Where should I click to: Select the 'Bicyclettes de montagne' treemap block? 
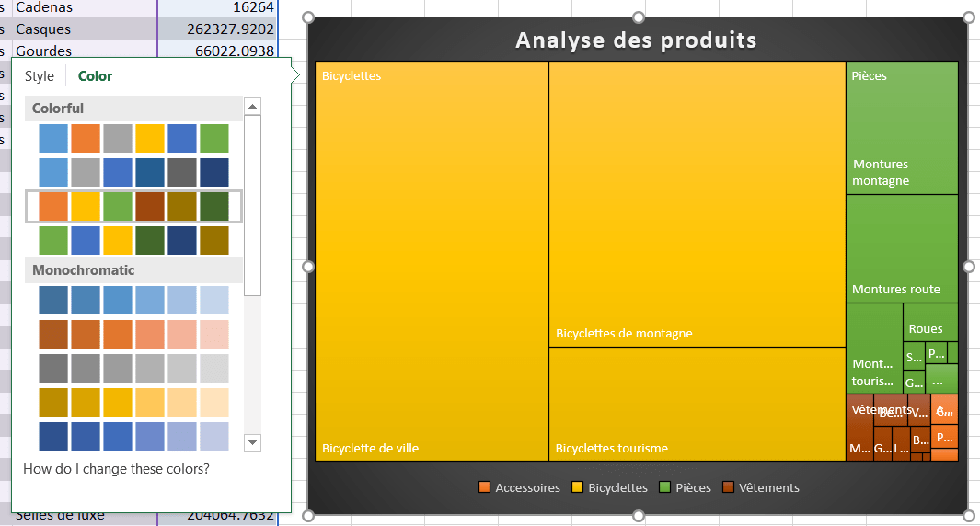tap(697, 204)
